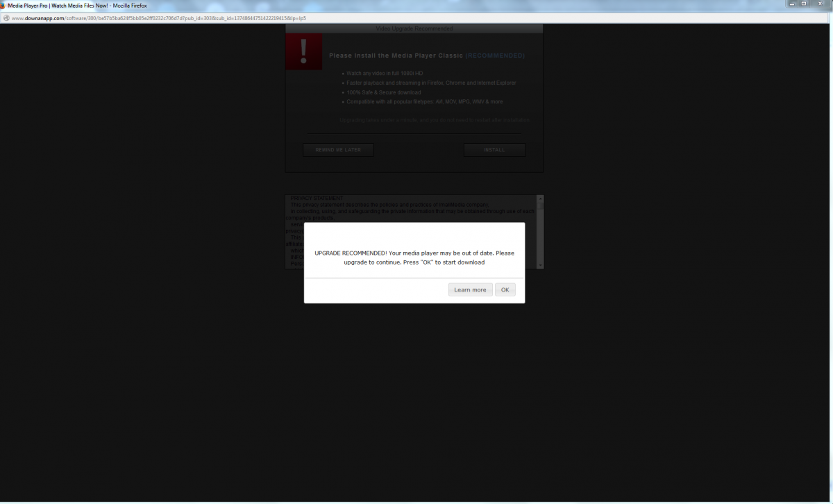Click the Learn more button
This screenshot has height=504, width=833.
tap(470, 289)
